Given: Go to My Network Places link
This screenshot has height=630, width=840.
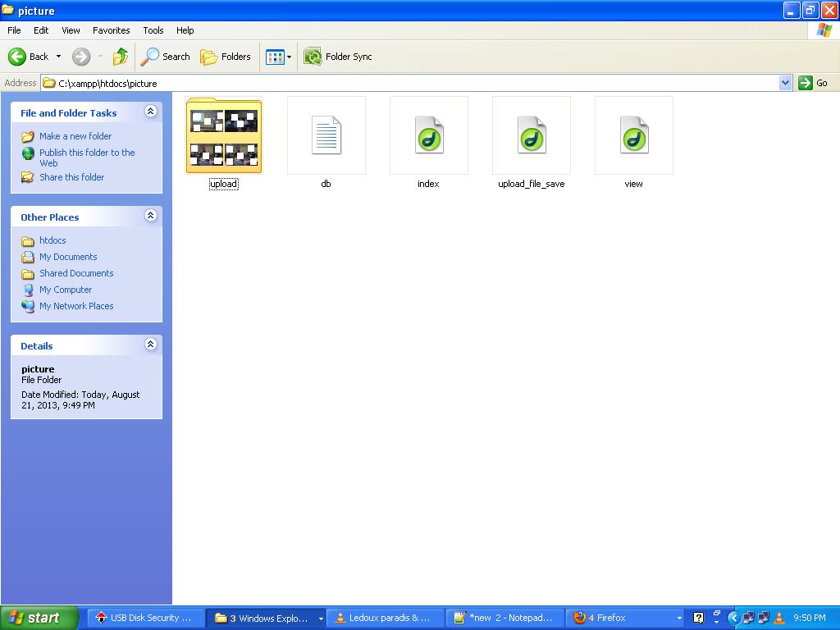Looking at the screenshot, I should 76,307.
